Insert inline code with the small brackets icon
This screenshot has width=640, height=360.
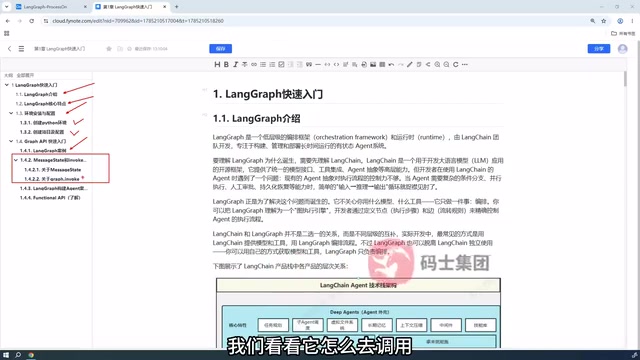coord(327,64)
